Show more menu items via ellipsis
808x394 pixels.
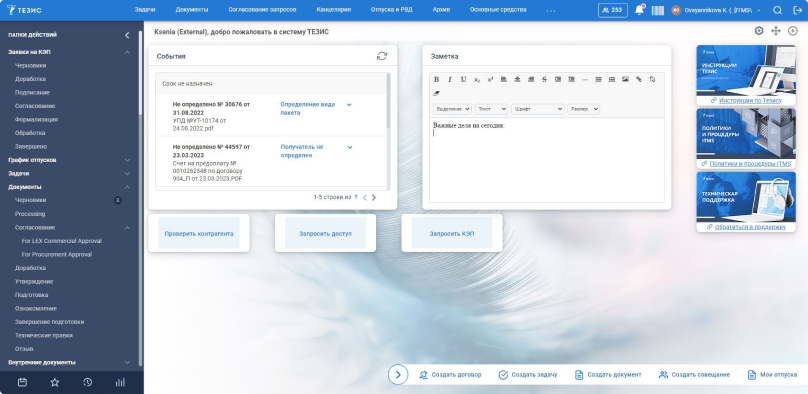coord(551,10)
